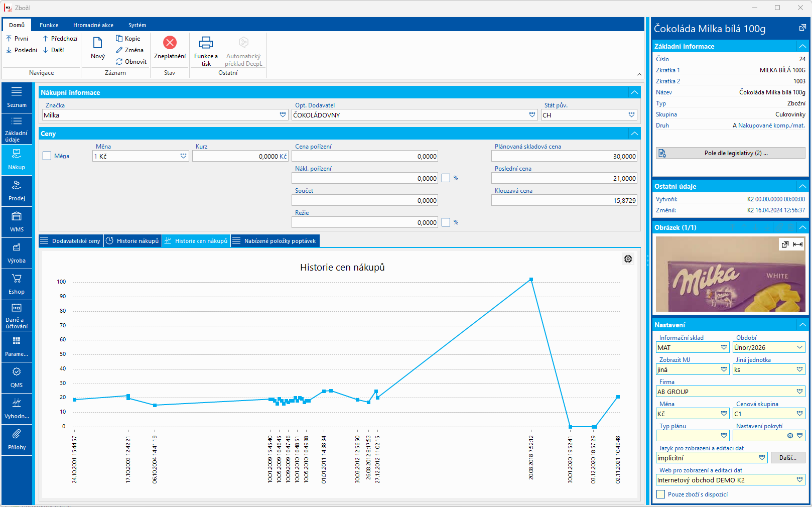The image size is (812, 507).
Task: Go to the Další record
Action: pos(53,50)
